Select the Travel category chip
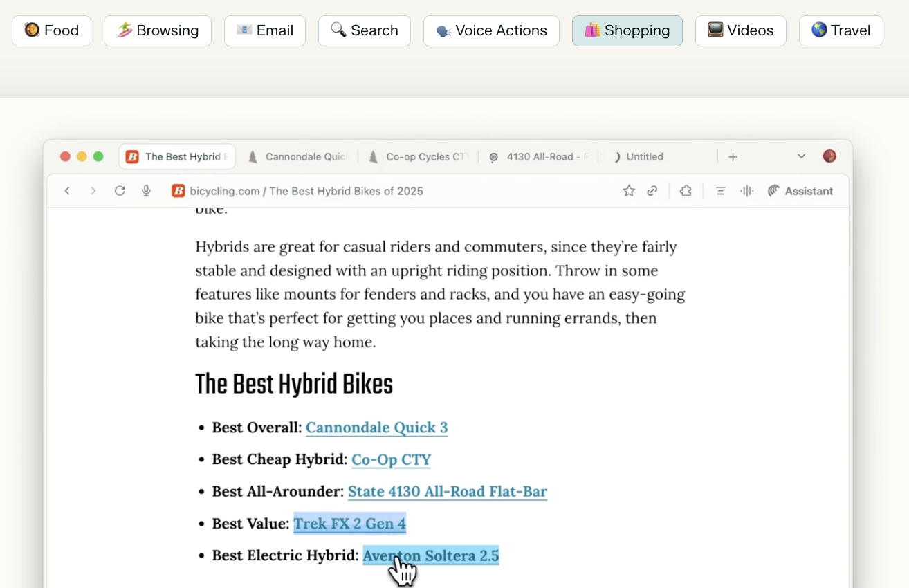 click(x=841, y=30)
